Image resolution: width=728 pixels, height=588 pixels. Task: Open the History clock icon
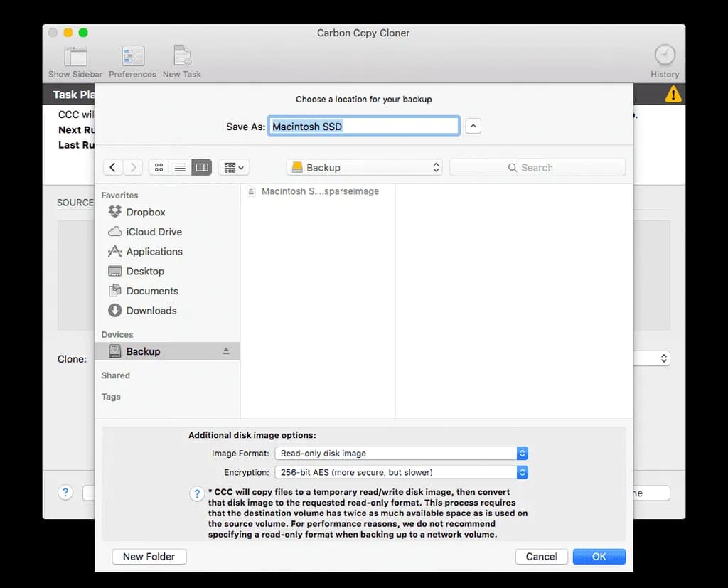[x=665, y=55]
